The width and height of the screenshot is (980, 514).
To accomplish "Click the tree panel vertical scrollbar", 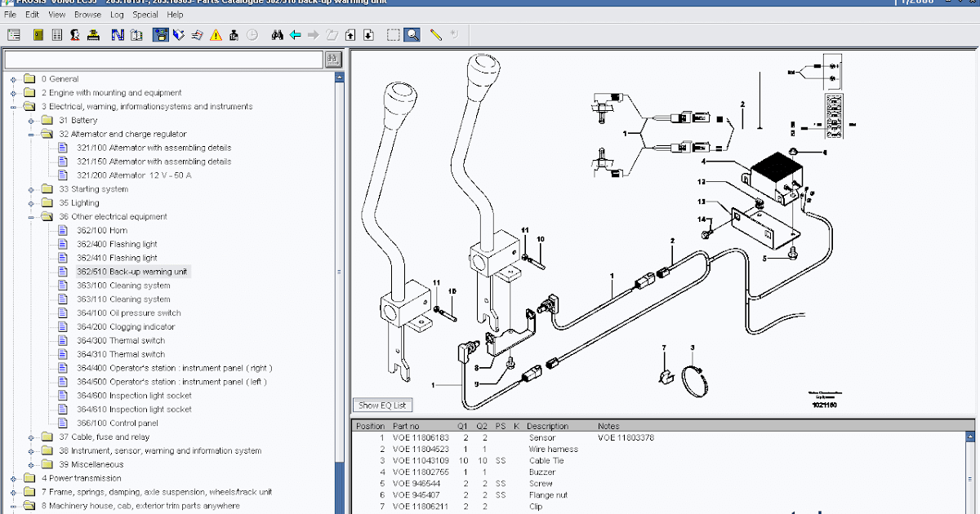I will pos(340,292).
